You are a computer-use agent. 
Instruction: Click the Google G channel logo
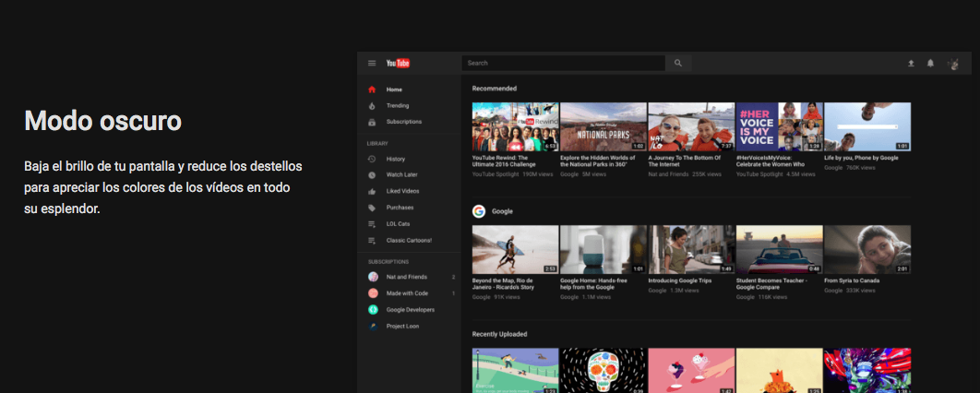[x=479, y=211]
